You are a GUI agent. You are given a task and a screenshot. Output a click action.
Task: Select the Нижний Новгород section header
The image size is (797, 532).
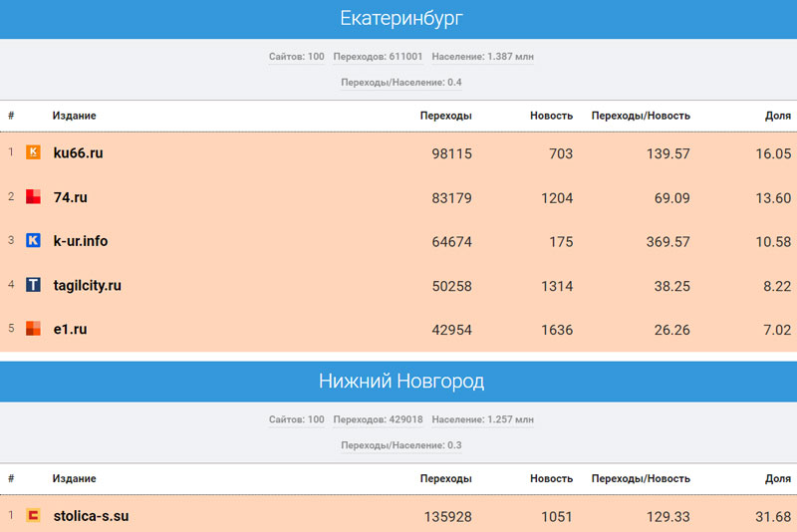tap(400, 382)
